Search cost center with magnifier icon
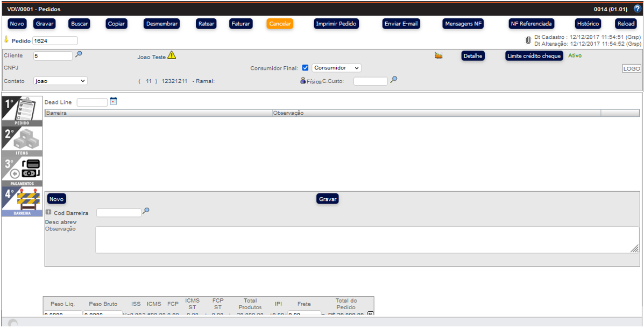 [x=394, y=80]
